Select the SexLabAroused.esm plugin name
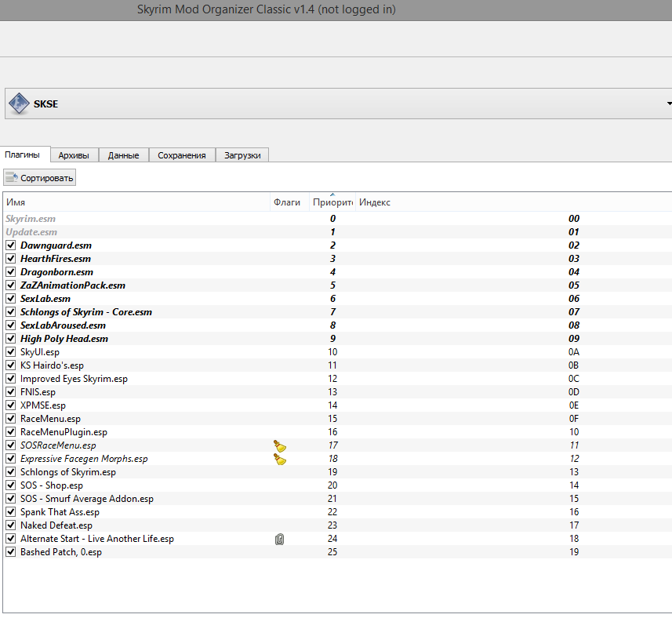 (x=63, y=325)
